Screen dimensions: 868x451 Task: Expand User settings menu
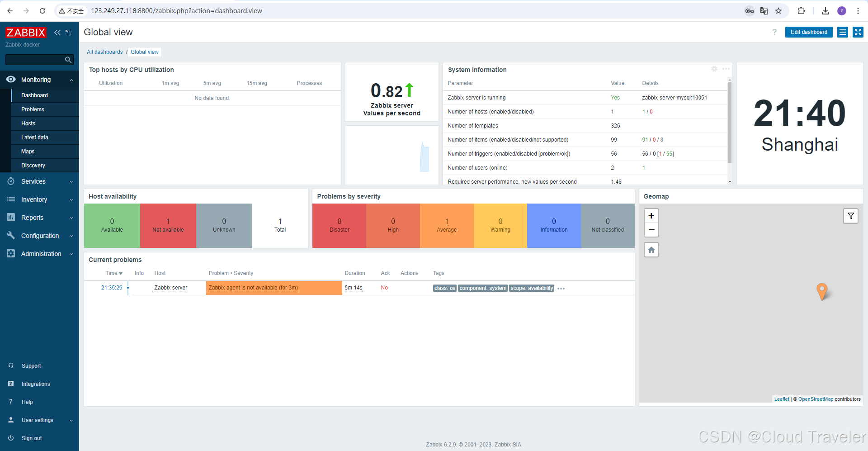point(39,420)
